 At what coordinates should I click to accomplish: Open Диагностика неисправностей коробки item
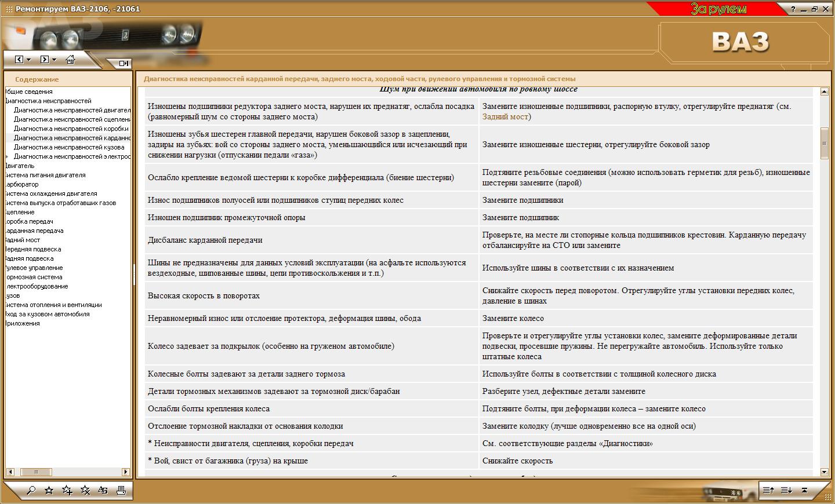(71, 129)
